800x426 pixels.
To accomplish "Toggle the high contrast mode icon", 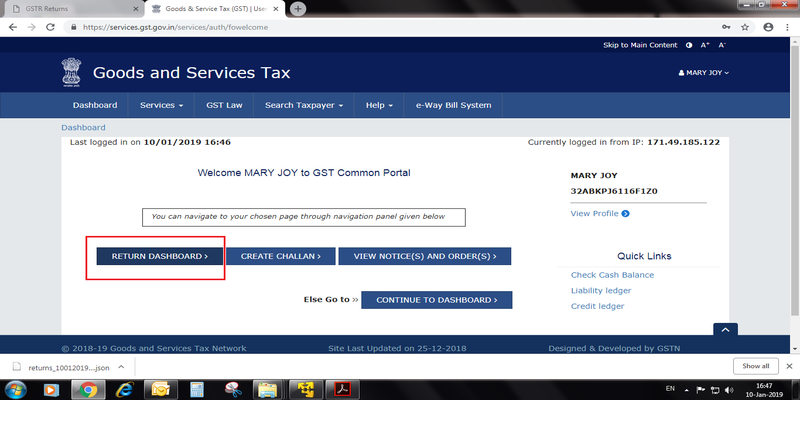I will tap(689, 45).
